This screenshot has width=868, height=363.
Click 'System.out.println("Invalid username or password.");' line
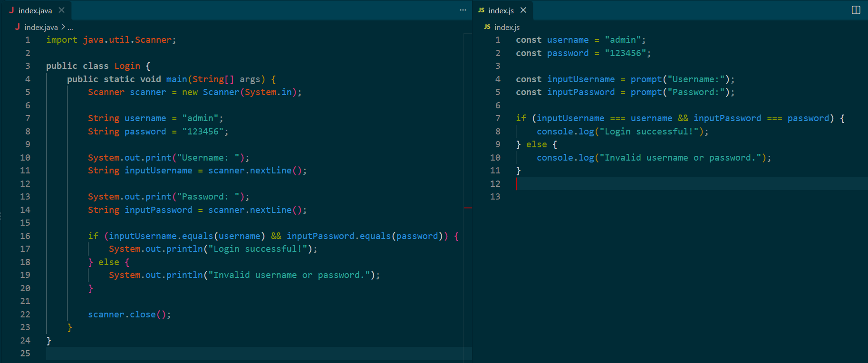click(x=244, y=275)
